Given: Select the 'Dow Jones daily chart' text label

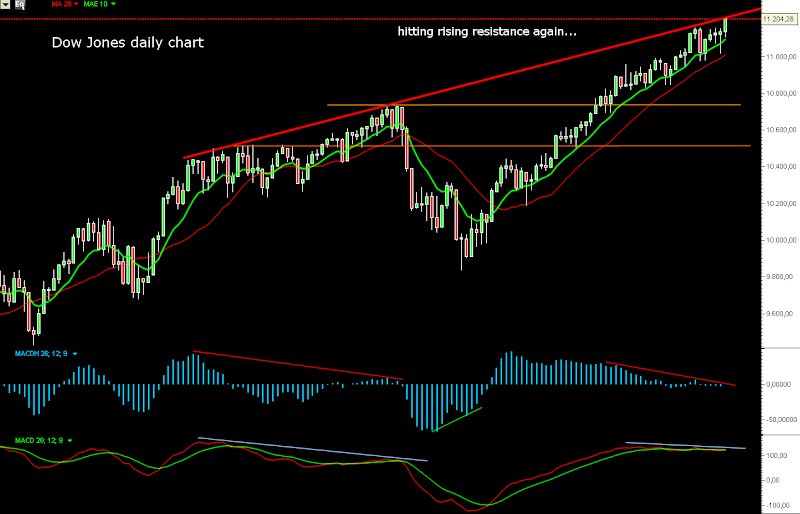Looking at the screenshot, I should 128,42.
